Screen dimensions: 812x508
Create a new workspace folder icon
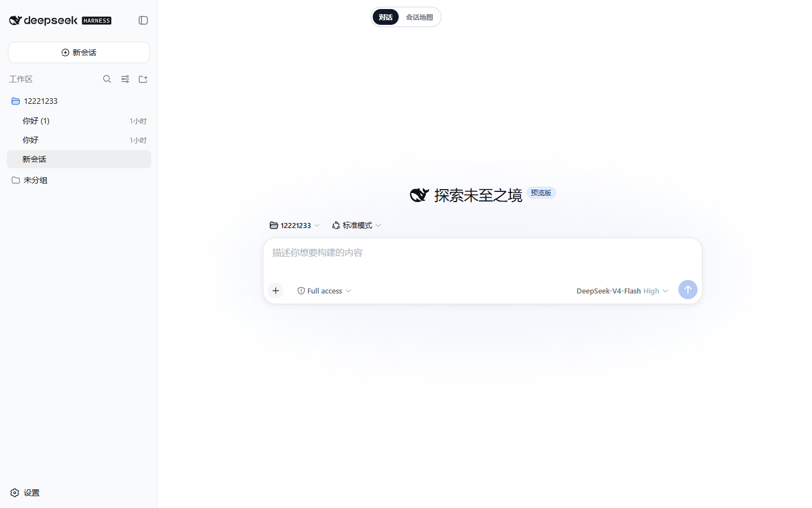(x=143, y=79)
